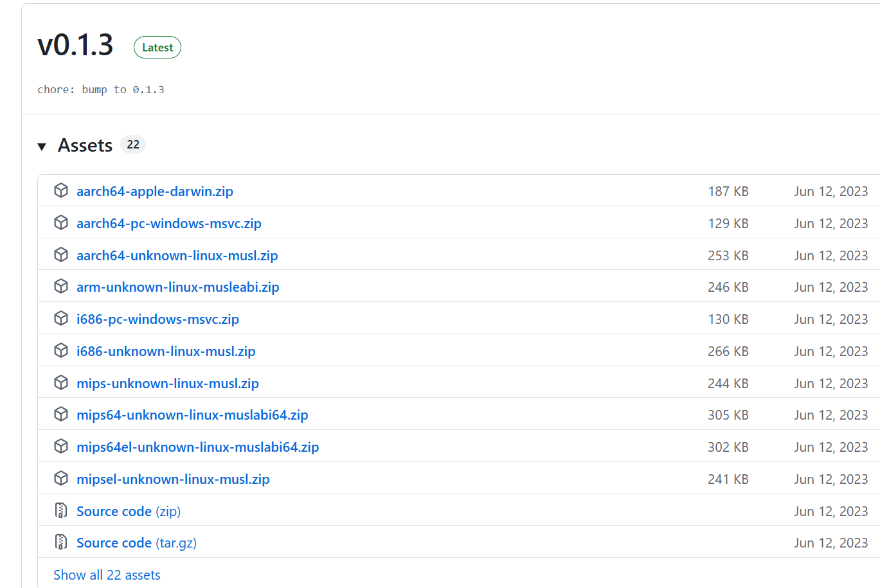
Task: Click the 244 KB size value
Action: [x=728, y=384]
